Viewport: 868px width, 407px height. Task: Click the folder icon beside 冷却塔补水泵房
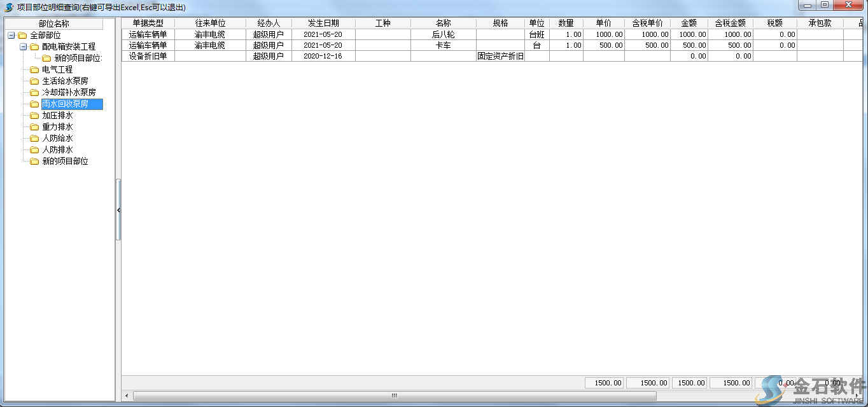(x=34, y=93)
